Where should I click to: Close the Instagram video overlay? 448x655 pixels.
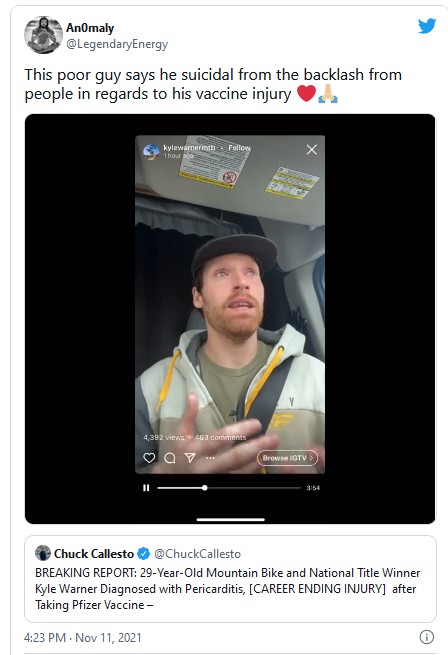(x=312, y=150)
